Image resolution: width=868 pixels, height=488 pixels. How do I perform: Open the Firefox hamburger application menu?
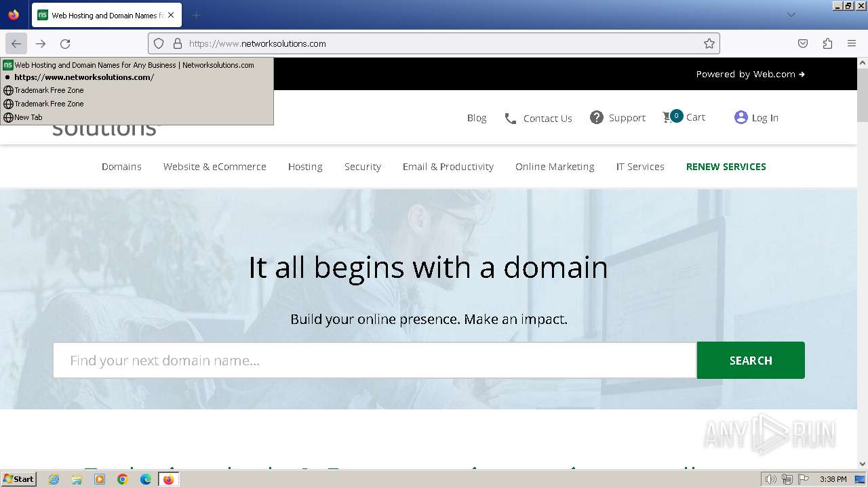[852, 43]
